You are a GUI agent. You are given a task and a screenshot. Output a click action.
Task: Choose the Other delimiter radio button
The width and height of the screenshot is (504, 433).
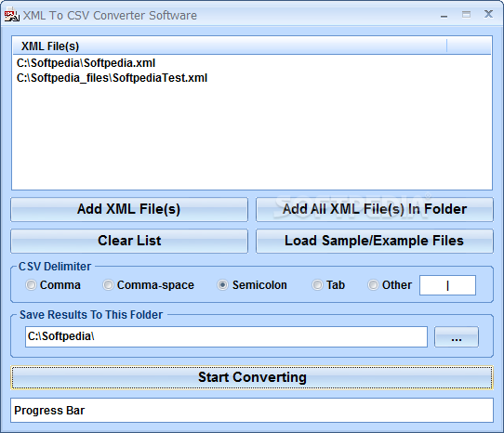pyautogui.click(x=373, y=285)
